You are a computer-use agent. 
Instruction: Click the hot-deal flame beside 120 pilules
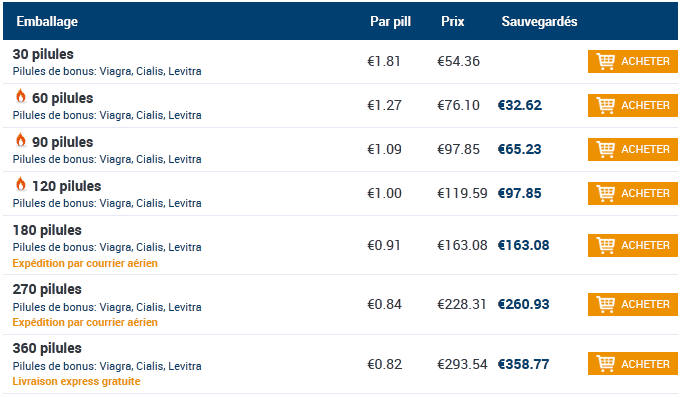pos(20,184)
